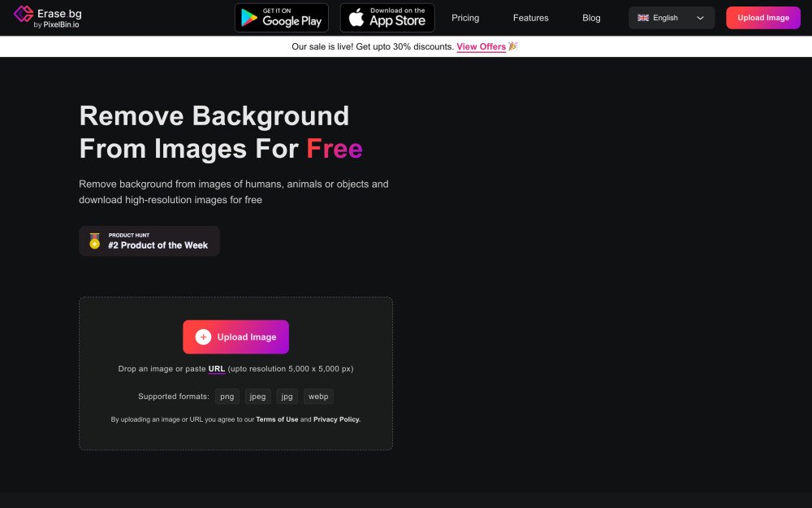Click the UK flag language icon
Screen dimensions: 812x508
click(x=643, y=18)
